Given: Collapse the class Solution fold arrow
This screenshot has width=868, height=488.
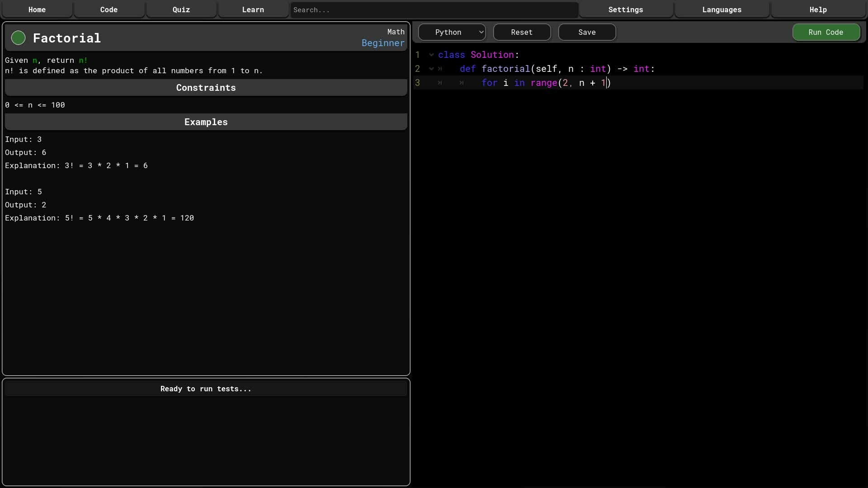Looking at the screenshot, I should click(x=431, y=55).
